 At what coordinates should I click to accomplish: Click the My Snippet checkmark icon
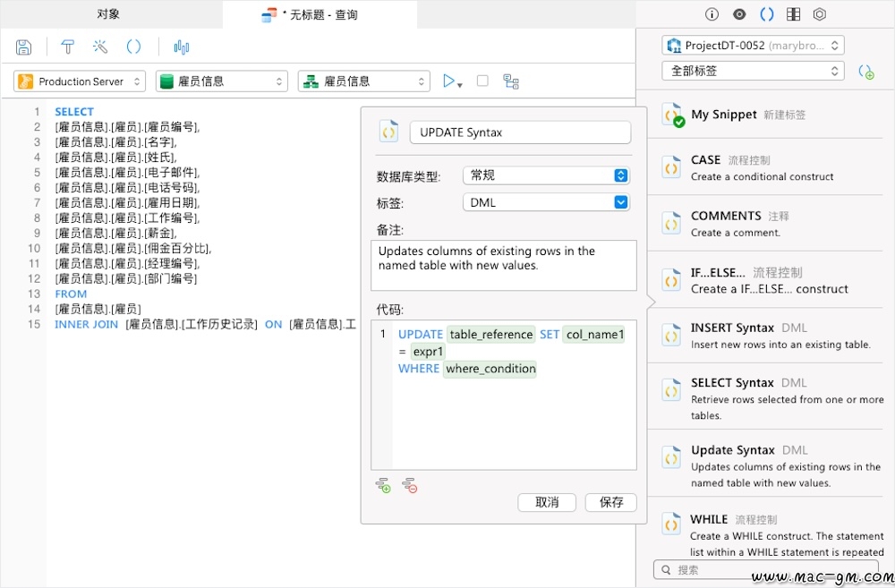point(672,115)
